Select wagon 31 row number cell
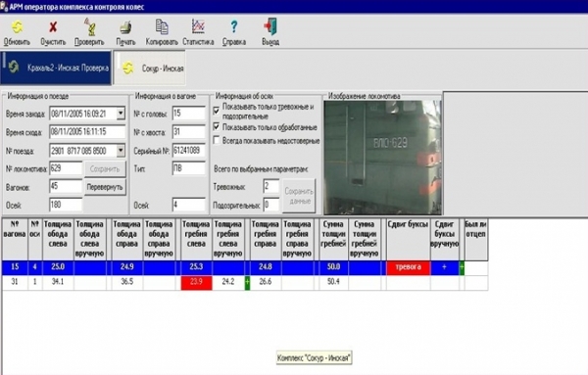Image resolution: width=588 pixels, height=375 pixels. (x=15, y=282)
